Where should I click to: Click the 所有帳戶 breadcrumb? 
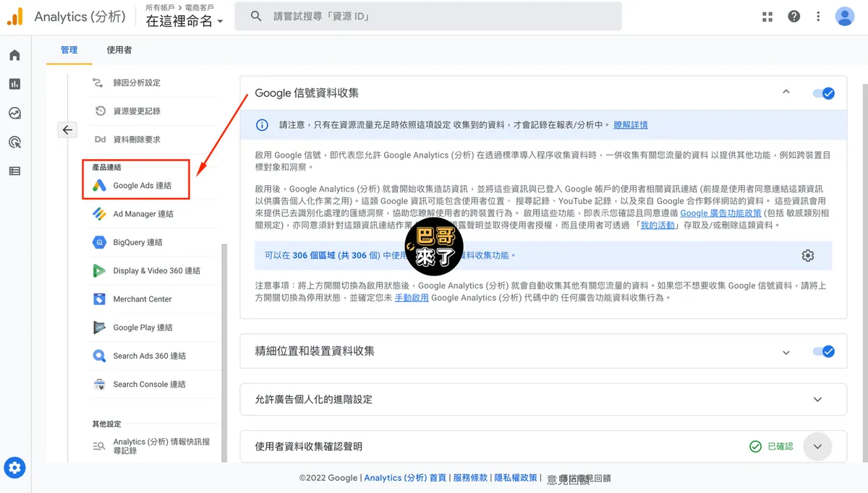[161, 7]
